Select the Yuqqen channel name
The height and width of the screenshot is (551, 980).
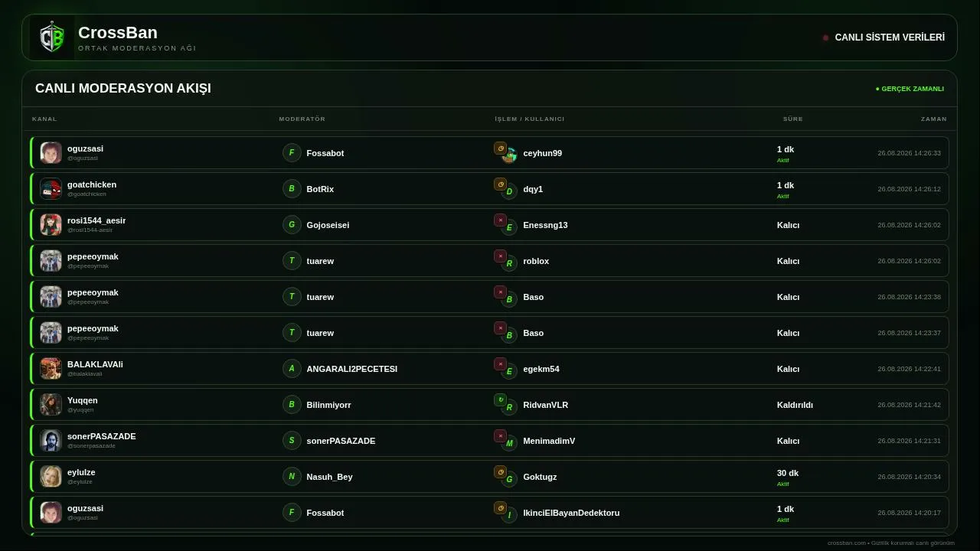coord(83,400)
